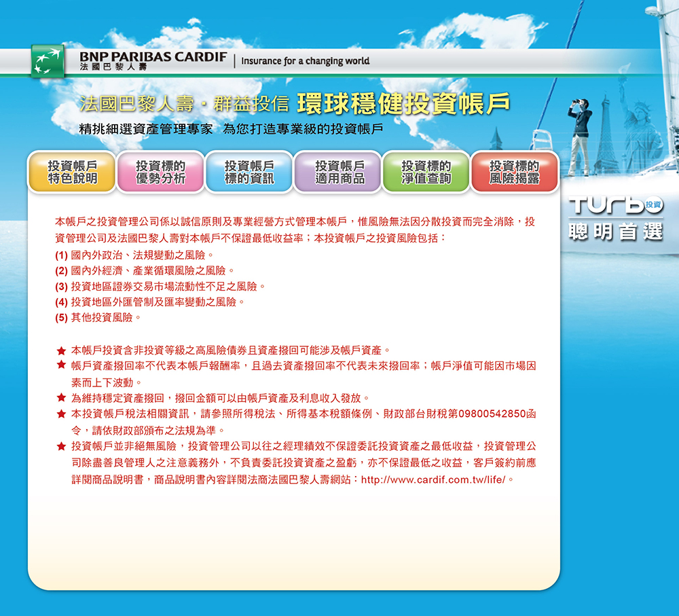Click the BNP Paribas Cardif green logo icon
This screenshot has height=616, width=679.
(48, 62)
